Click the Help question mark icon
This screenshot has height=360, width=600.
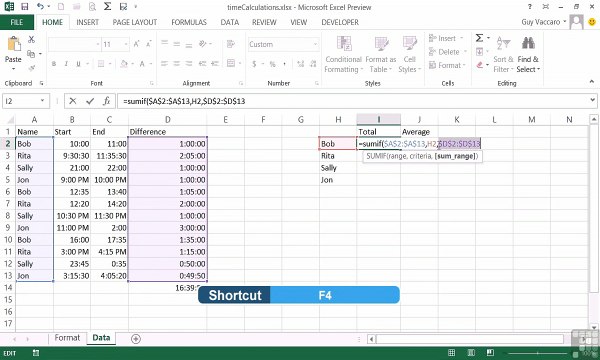click(530, 7)
